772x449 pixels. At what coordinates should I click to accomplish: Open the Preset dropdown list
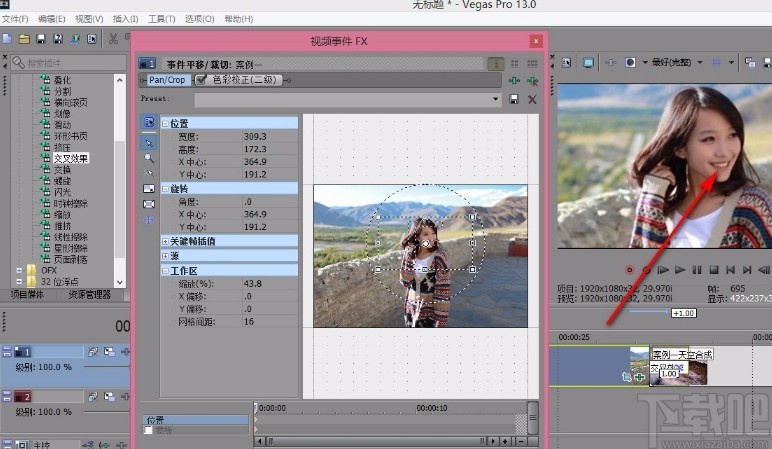(496, 100)
